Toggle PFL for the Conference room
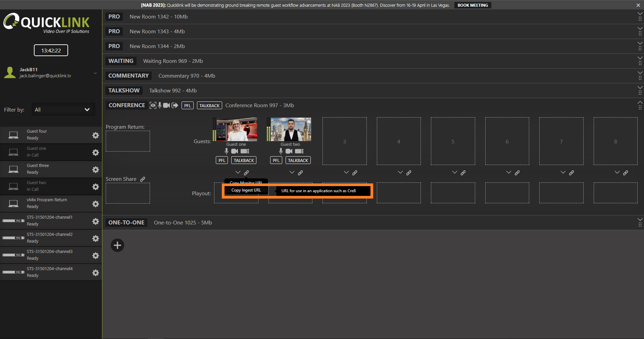 [188, 105]
